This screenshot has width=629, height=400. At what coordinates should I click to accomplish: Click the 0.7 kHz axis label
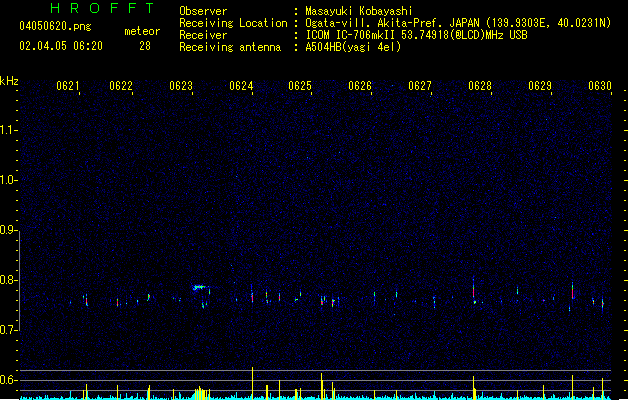coord(8,330)
